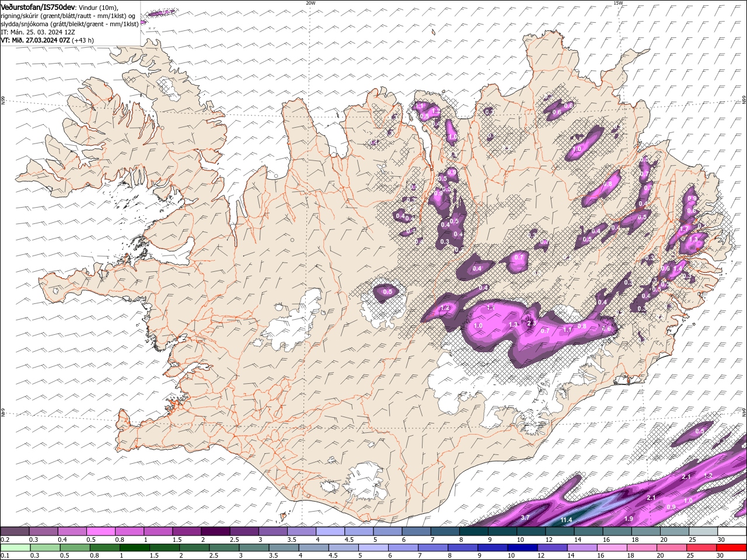The image size is (747, 560).
Task: Click the Veðurstofan/IS750dev title text
Action: [38, 6]
